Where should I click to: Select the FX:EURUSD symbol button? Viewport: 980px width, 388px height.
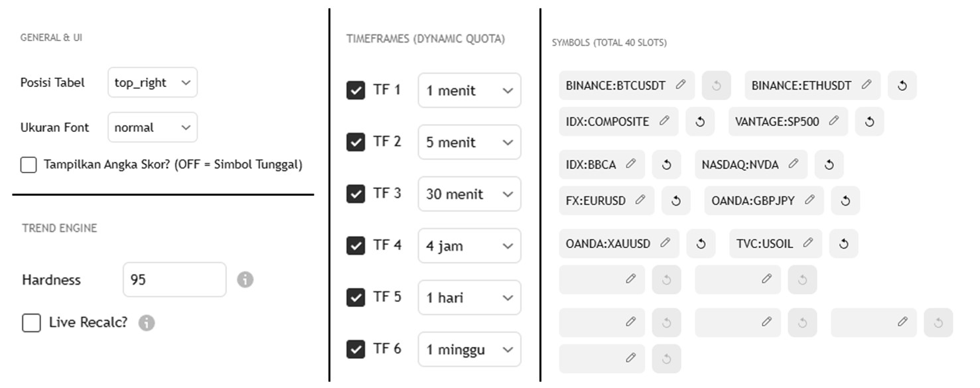[596, 201]
